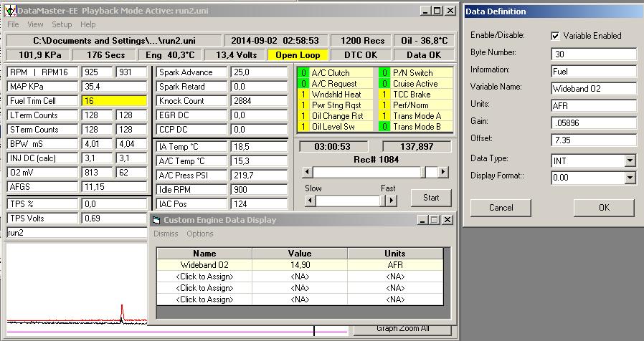Open the Display Format dropdown

click(x=630, y=178)
